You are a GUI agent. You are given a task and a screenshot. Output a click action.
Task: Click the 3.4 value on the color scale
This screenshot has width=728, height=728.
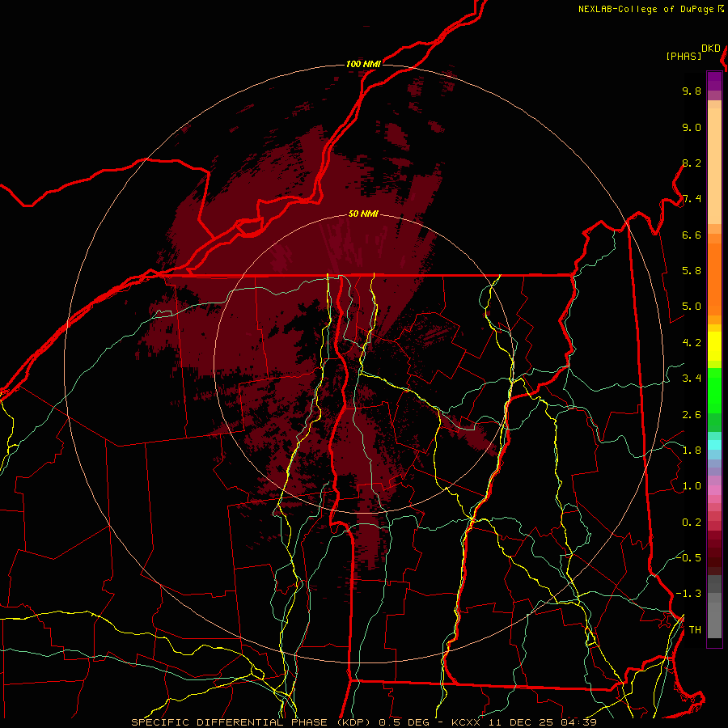pyautogui.click(x=692, y=379)
